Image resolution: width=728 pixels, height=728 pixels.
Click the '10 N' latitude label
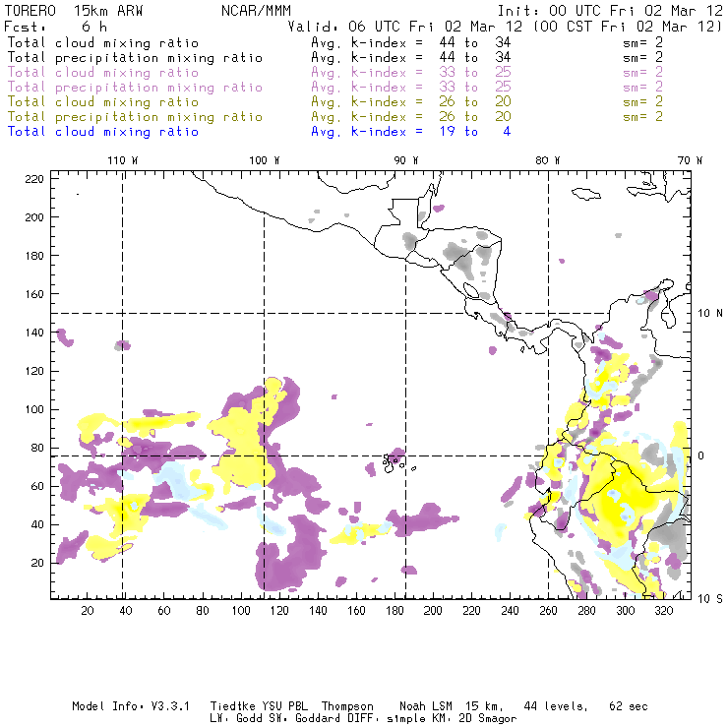coord(710,314)
